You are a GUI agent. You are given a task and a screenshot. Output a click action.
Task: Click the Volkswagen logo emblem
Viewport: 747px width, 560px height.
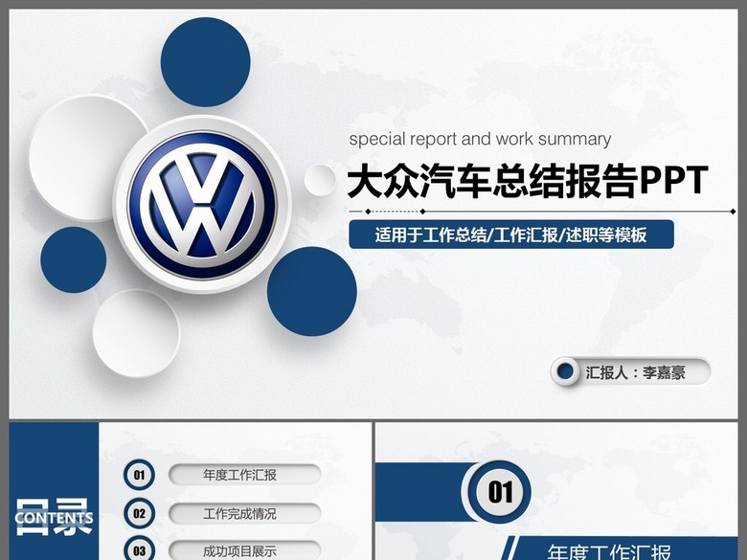coord(202,205)
